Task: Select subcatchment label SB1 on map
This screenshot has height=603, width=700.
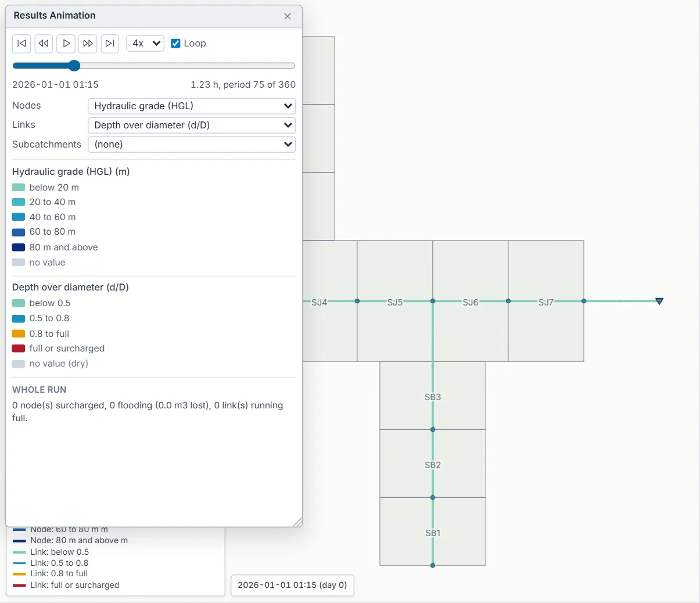Action: pos(433,533)
